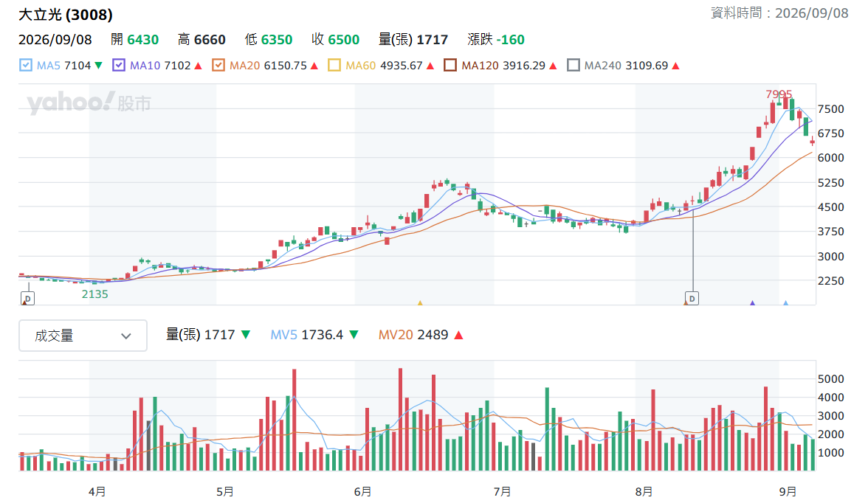868x503 pixels.
Task: Disable the MA20 moving average line
Action: pyautogui.click(x=218, y=66)
